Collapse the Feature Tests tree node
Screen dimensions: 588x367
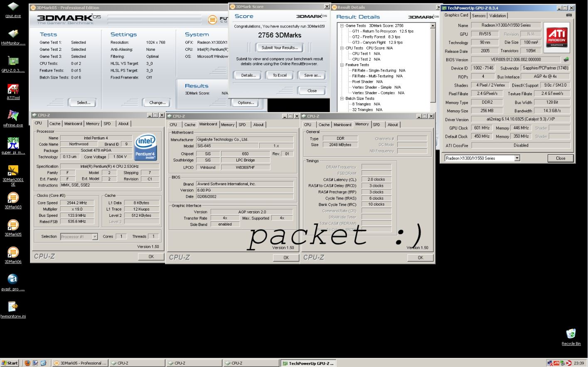[342, 65]
